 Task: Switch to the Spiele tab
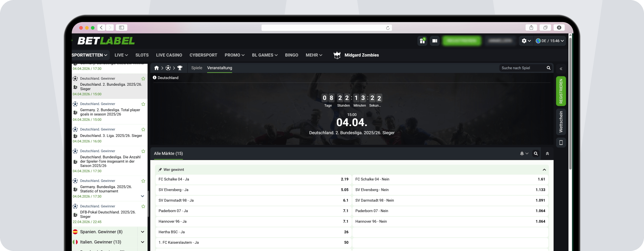(x=196, y=68)
